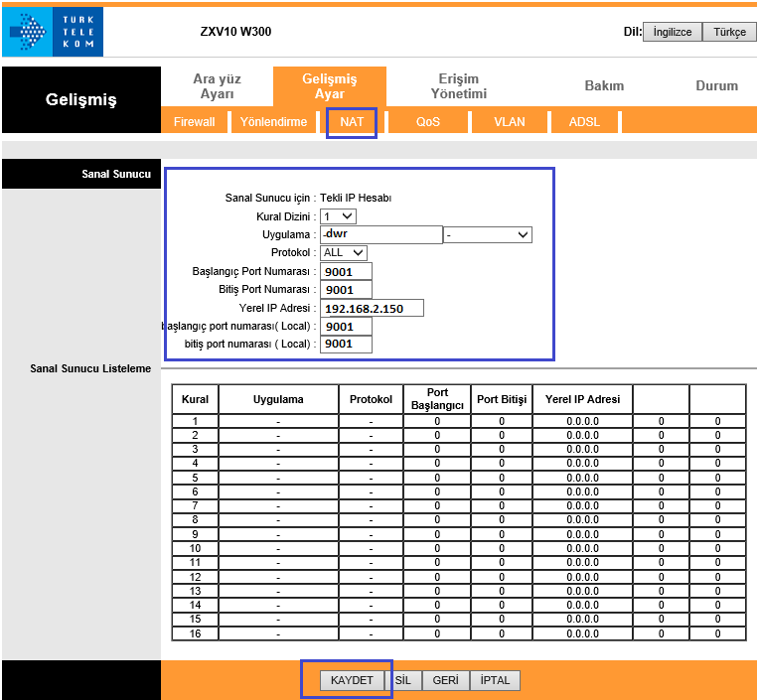This screenshot has width=758, height=700.
Task: Select the Firewall submenu
Action: coord(195,122)
